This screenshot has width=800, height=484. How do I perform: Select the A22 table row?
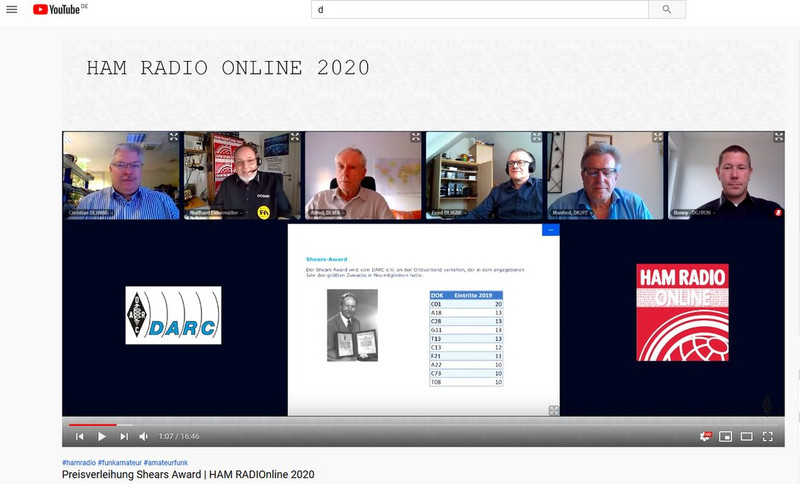(x=466, y=365)
